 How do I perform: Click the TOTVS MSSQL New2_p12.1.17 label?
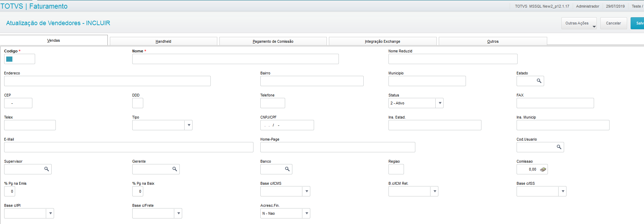pos(542,6)
